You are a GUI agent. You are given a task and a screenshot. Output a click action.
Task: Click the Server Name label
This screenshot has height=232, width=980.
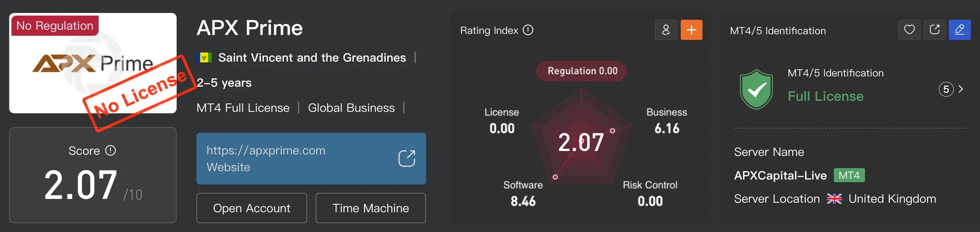click(769, 152)
